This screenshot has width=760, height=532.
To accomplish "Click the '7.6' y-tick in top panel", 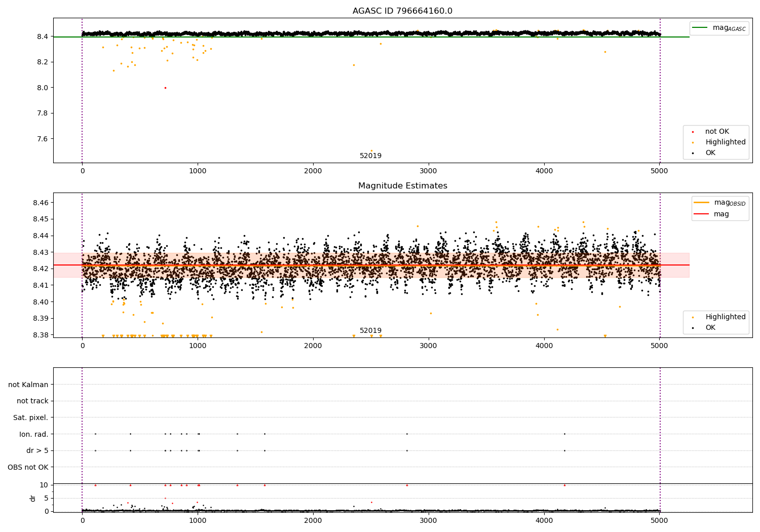I will pyautogui.click(x=42, y=139).
